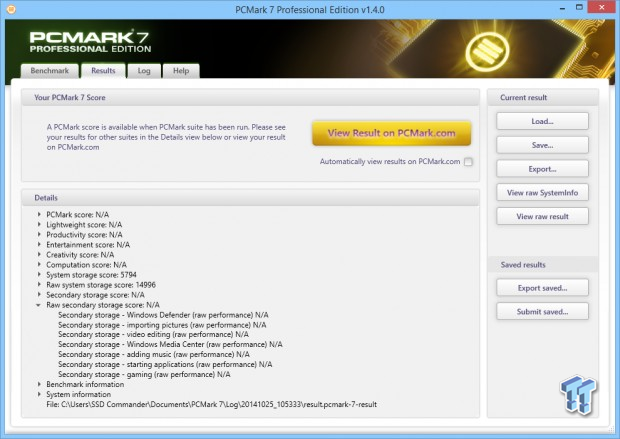Click the Load... button
Screen dimensions: 620x439
[x=542, y=121]
